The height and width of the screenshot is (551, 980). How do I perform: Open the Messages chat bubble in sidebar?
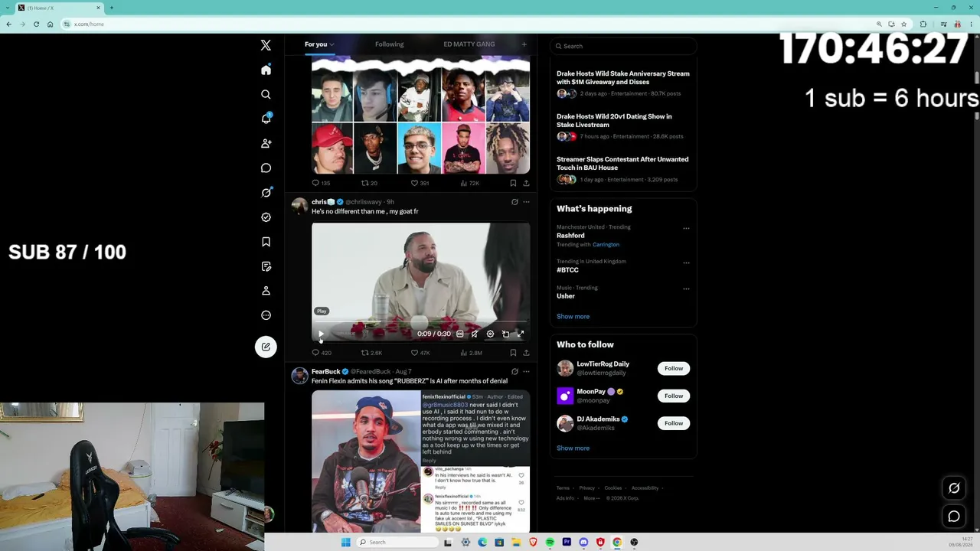266,168
